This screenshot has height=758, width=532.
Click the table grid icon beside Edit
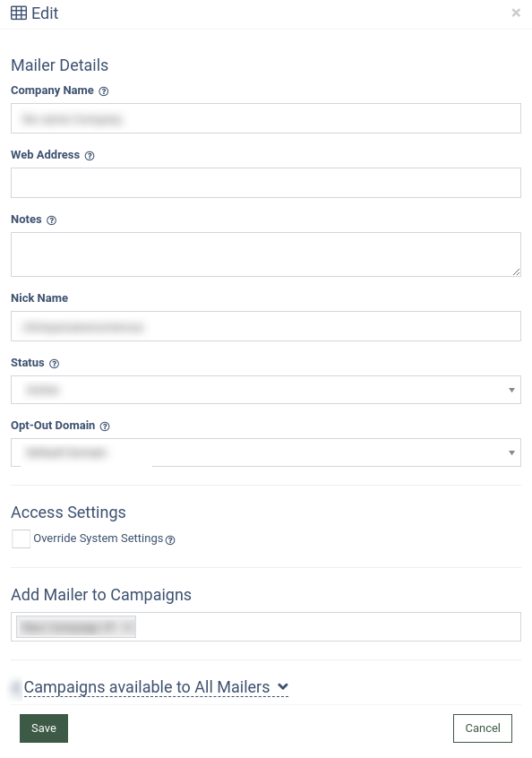coord(19,13)
